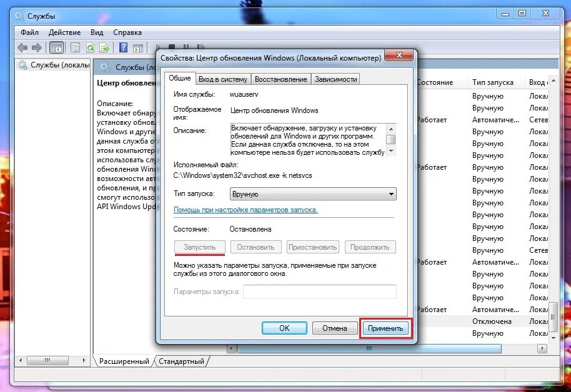Open the Properties toolbar icon

click(76, 47)
